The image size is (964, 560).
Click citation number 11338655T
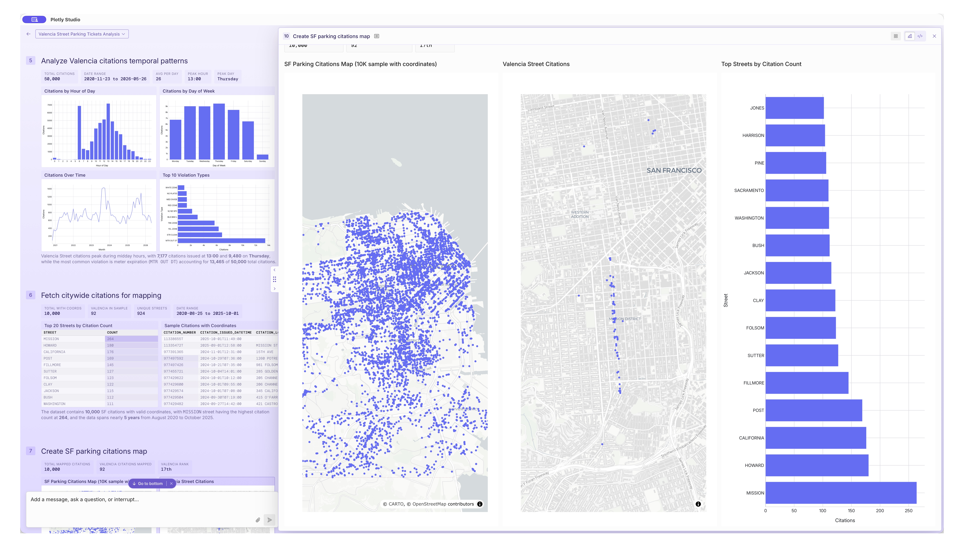[x=174, y=339]
